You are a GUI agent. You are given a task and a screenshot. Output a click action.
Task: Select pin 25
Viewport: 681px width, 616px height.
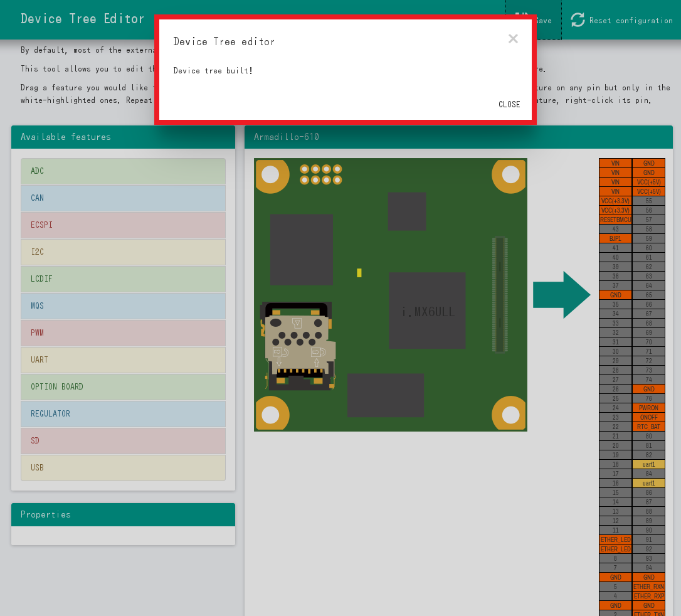(615, 399)
